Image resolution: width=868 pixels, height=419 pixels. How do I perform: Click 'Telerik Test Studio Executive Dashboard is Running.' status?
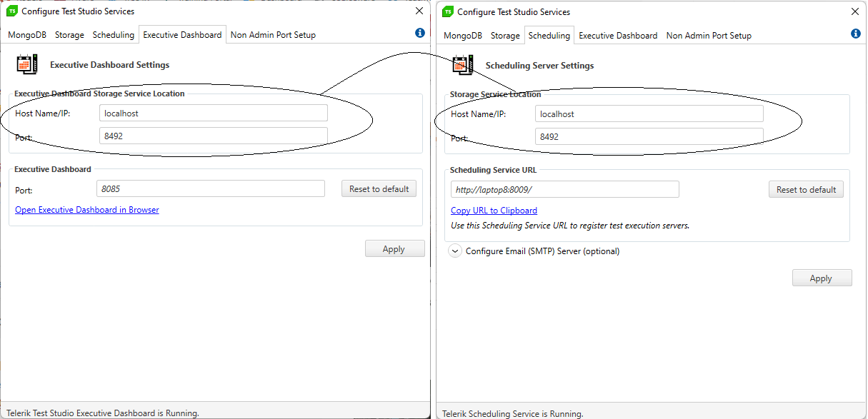[103, 413]
